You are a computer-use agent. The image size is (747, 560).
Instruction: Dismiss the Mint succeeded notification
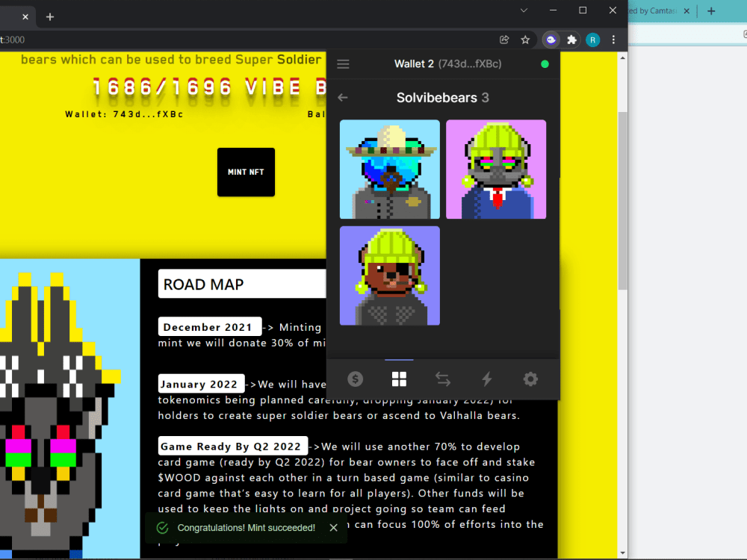333,528
